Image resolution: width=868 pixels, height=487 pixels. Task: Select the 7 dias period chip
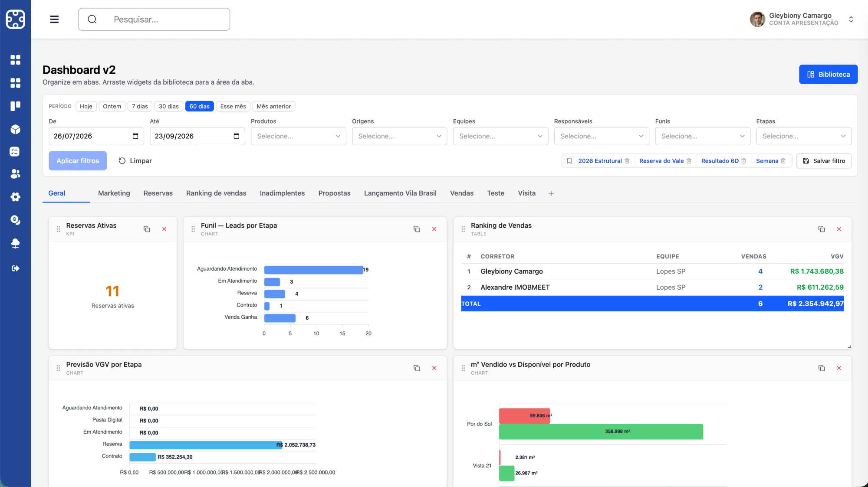140,106
